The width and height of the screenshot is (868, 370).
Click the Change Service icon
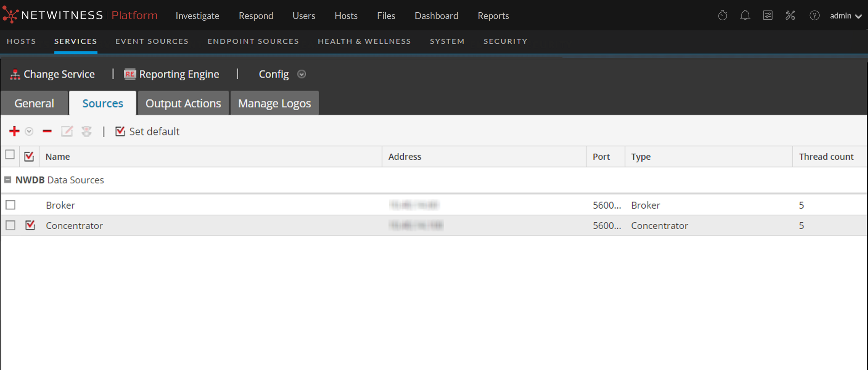coord(15,74)
